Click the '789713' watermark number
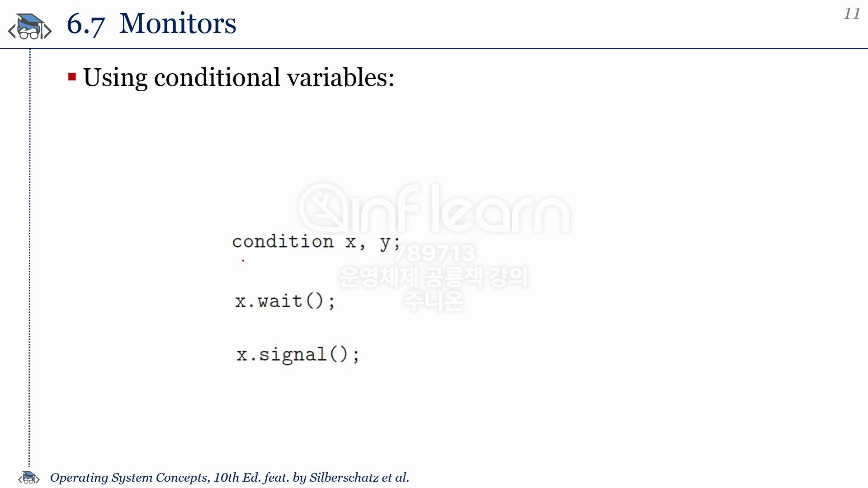 (434, 253)
